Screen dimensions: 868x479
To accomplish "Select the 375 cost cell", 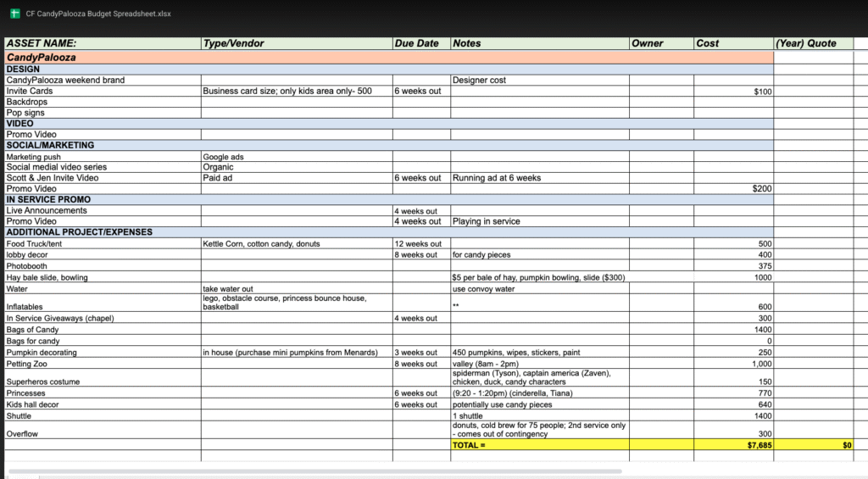I will click(733, 266).
